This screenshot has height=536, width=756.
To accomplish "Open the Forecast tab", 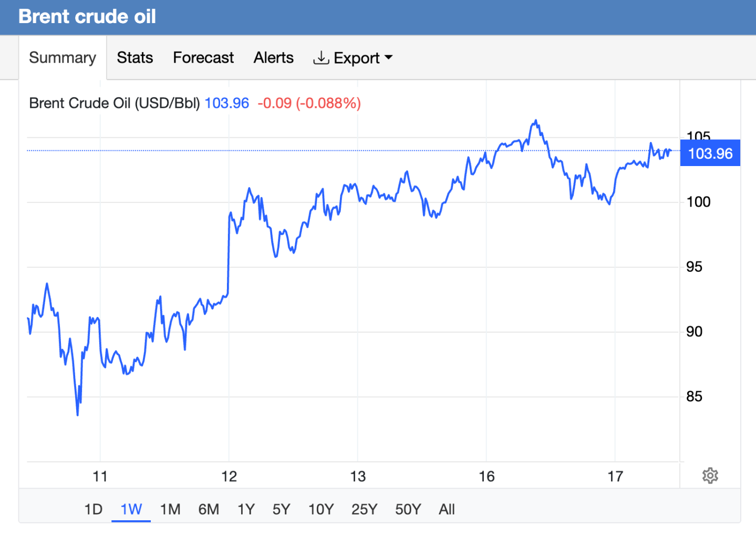I will click(203, 58).
